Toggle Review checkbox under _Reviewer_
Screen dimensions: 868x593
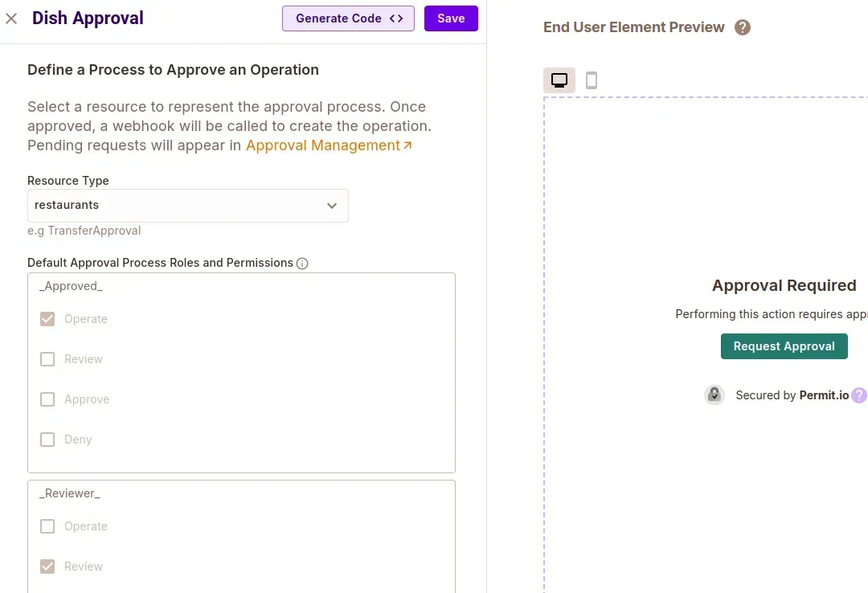coord(47,566)
